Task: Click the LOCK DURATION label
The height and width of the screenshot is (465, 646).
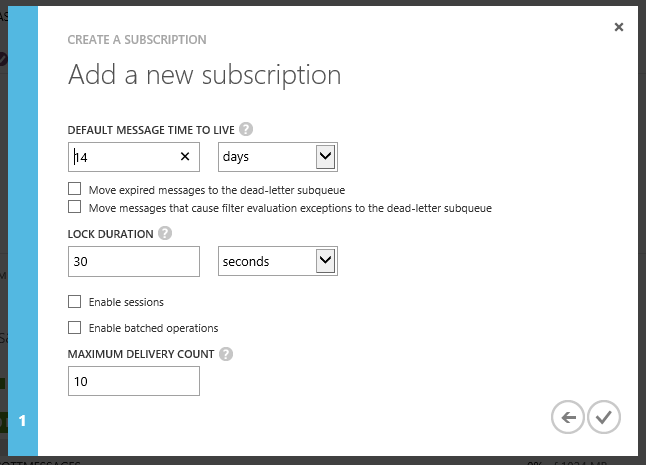Action: (x=110, y=234)
